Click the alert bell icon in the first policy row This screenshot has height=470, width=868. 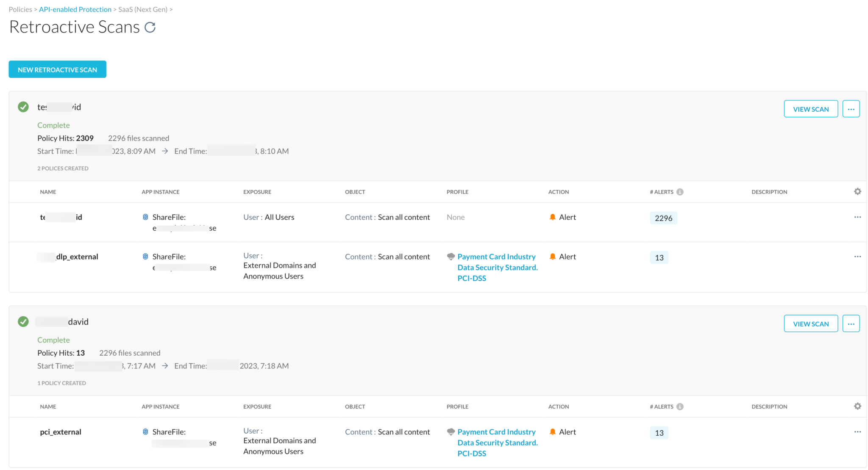point(552,216)
